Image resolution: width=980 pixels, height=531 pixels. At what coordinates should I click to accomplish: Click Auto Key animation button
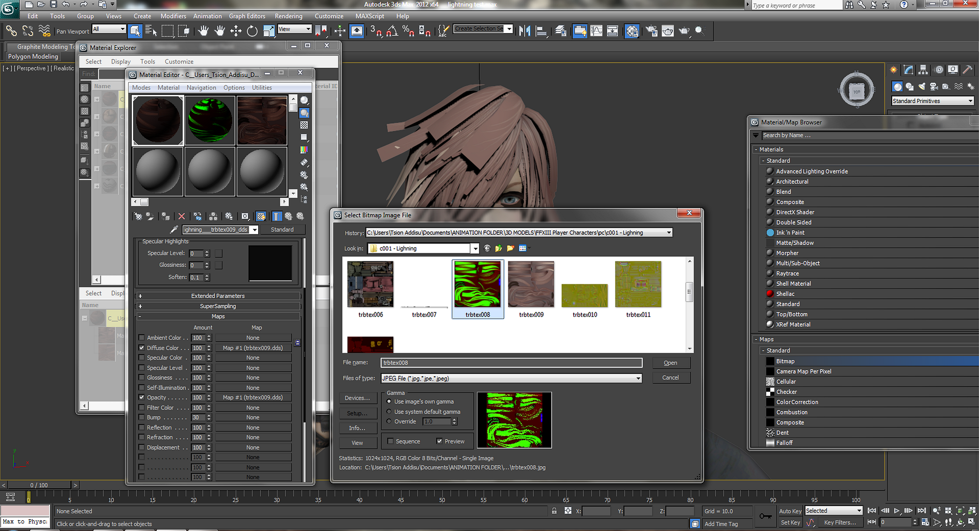[790, 511]
